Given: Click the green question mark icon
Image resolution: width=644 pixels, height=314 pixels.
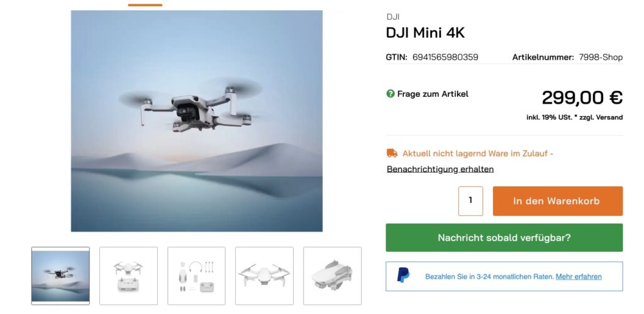Looking at the screenshot, I should click(x=390, y=94).
